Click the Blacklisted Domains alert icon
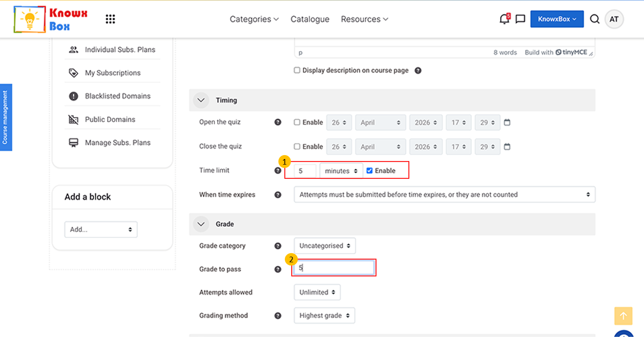Image resolution: width=644 pixels, height=337 pixels. (73, 96)
